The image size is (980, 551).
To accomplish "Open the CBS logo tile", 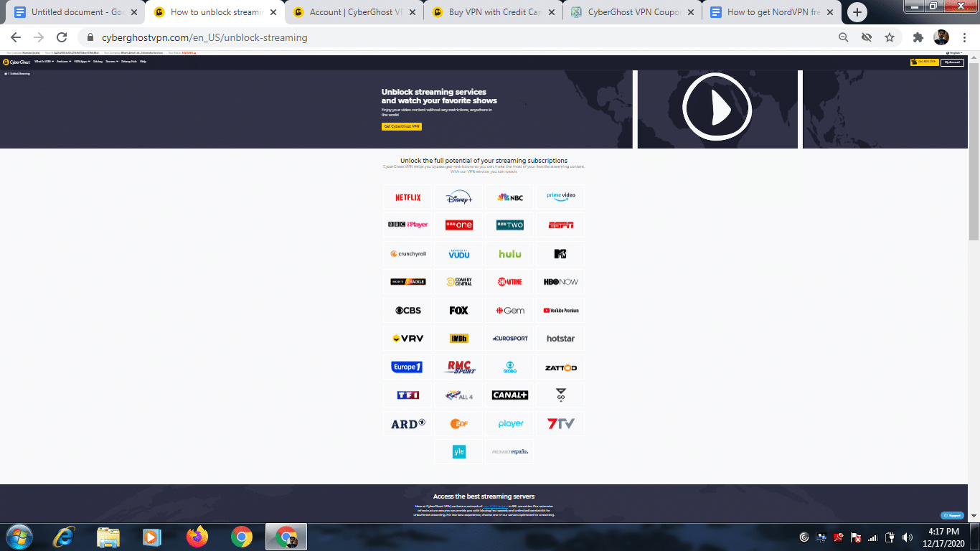I will 407,311.
